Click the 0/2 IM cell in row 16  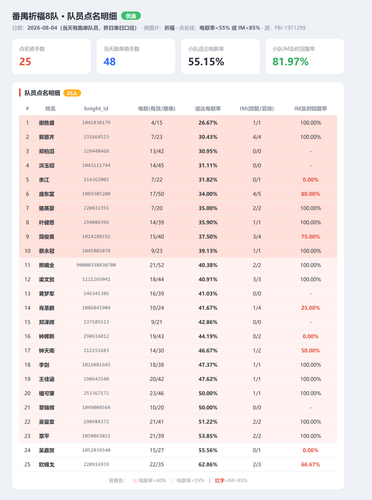[257, 336]
